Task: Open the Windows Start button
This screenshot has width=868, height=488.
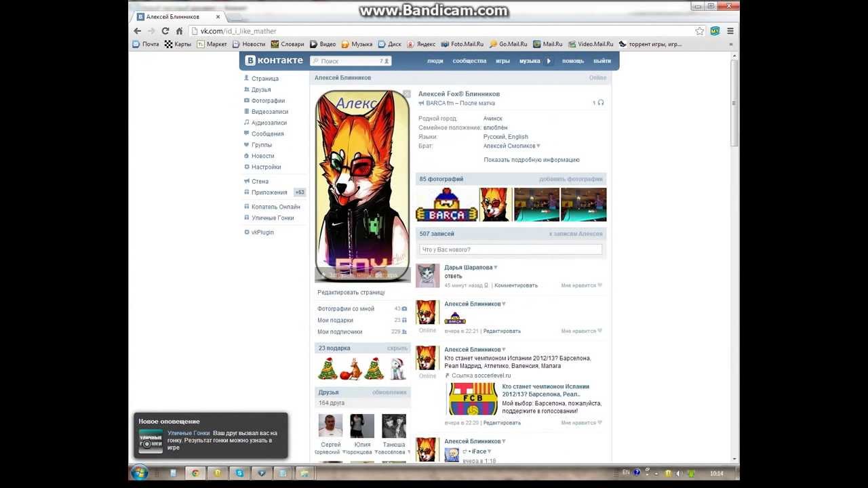Action: (x=140, y=472)
